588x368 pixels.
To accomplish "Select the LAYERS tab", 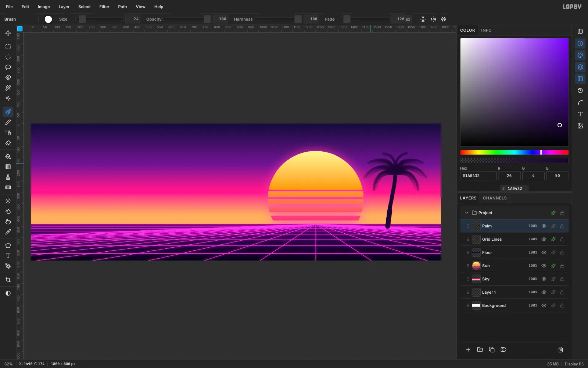I will click(468, 198).
